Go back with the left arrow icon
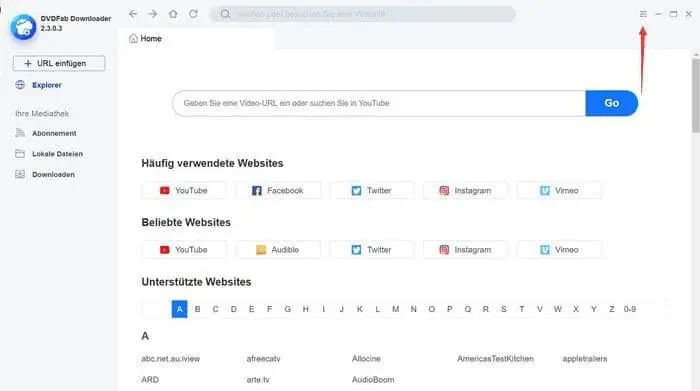The image size is (700, 391). 133,14
